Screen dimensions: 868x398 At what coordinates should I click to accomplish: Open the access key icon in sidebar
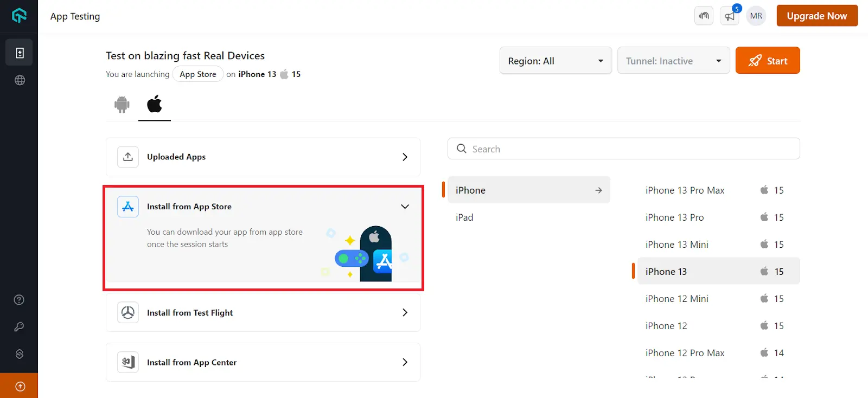pyautogui.click(x=19, y=327)
